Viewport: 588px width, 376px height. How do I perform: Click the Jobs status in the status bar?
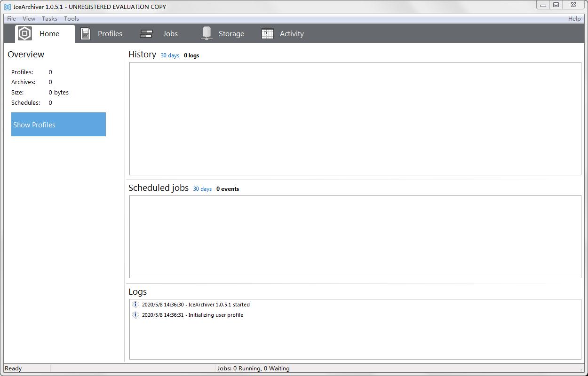(x=253, y=368)
